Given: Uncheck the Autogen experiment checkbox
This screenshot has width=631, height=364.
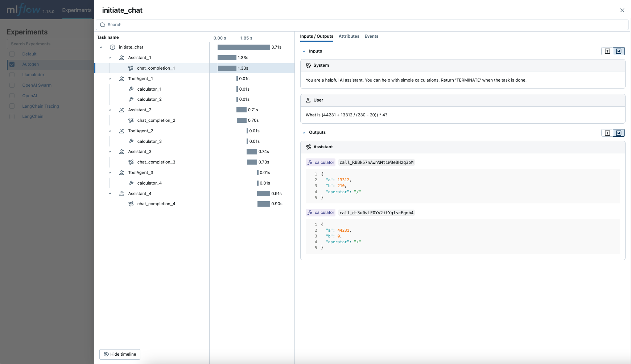Looking at the screenshot, I should point(12,64).
